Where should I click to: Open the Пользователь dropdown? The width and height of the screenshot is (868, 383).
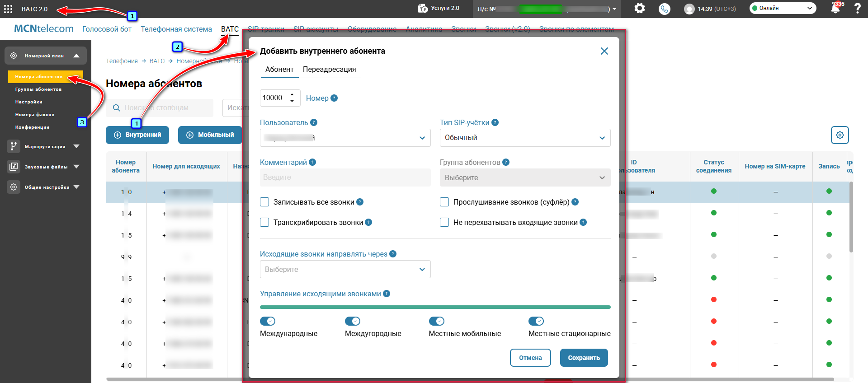click(x=345, y=138)
